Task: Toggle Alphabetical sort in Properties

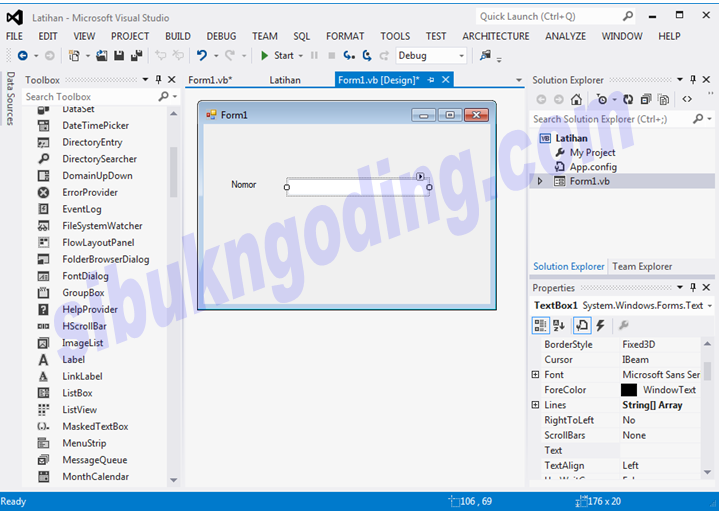Action: 559,326
